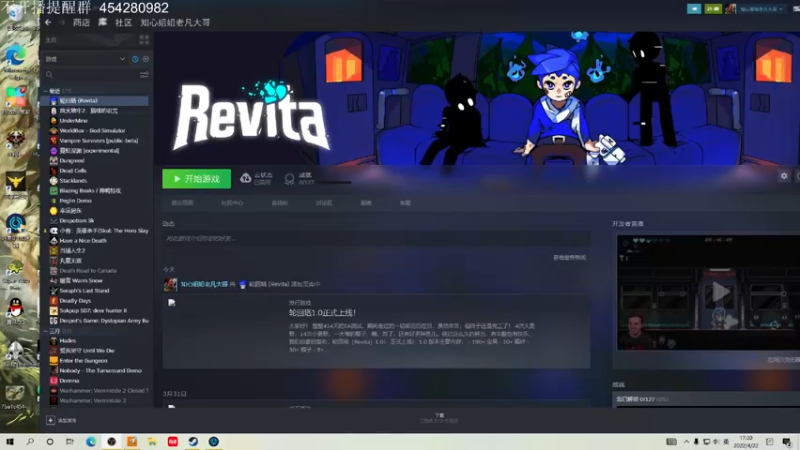Click the library search magnifier icon
The height and width of the screenshot is (450, 800).
(x=49, y=74)
